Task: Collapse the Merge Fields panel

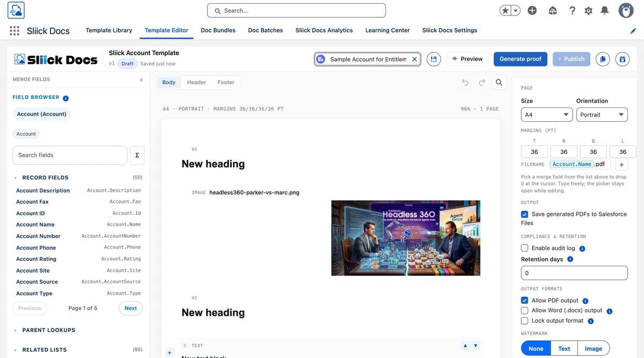Action: pyautogui.click(x=141, y=79)
